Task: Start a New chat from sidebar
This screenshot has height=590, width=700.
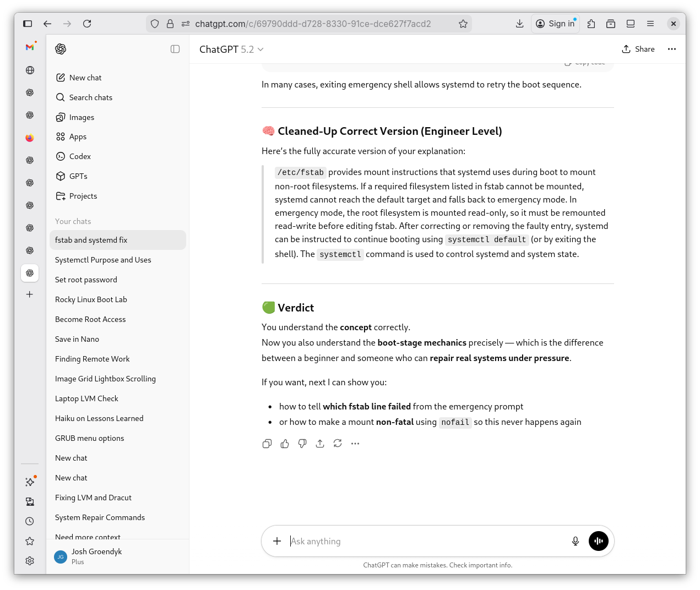Action: pos(85,78)
